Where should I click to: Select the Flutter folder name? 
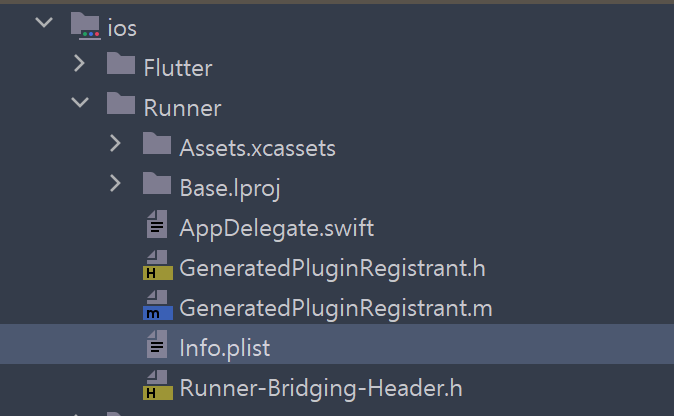(x=178, y=68)
